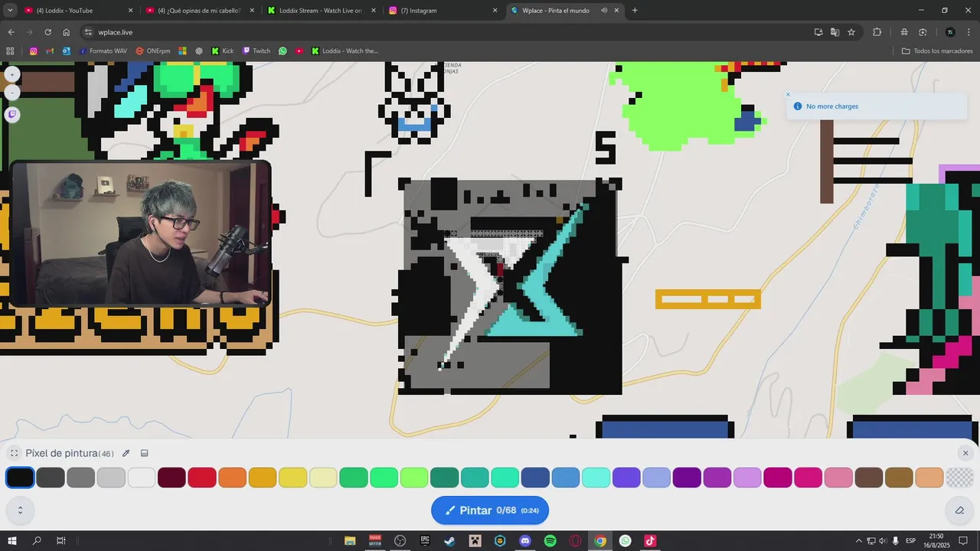The width and height of the screenshot is (980, 551).
Task: Translate this page with the translate icon
Action: (x=835, y=32)
